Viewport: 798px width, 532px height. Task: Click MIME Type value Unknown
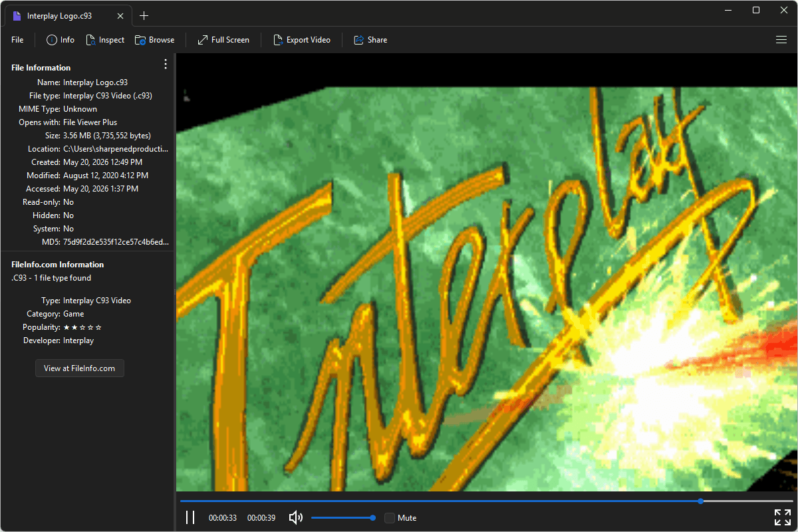80,109
